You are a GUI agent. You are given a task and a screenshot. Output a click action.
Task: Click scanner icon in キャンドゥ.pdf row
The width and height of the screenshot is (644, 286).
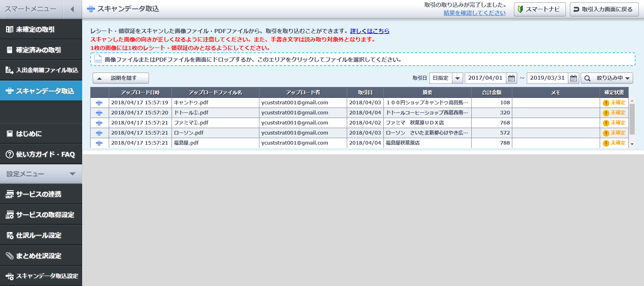(x=99, y=103)
